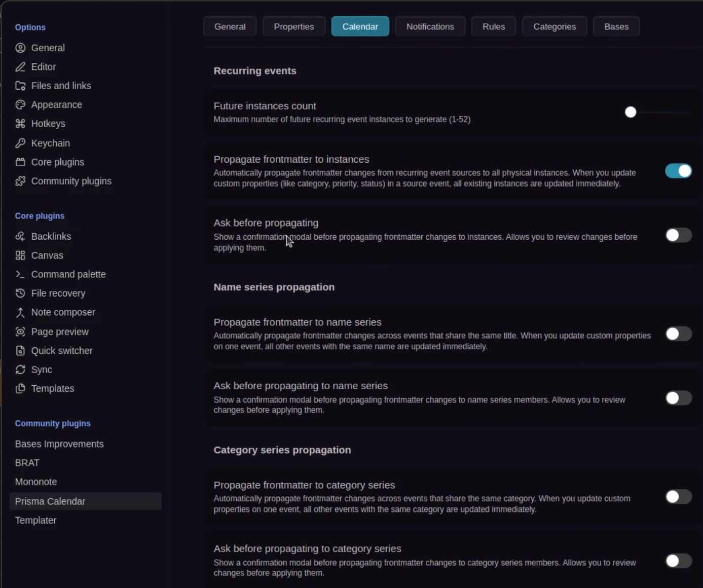Click the Future instances count slider
Screen dimensions: 703x588
click(658, 113)
